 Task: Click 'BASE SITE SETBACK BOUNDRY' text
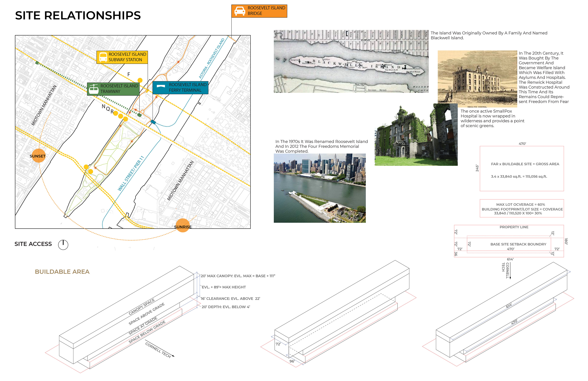[518, 244]
